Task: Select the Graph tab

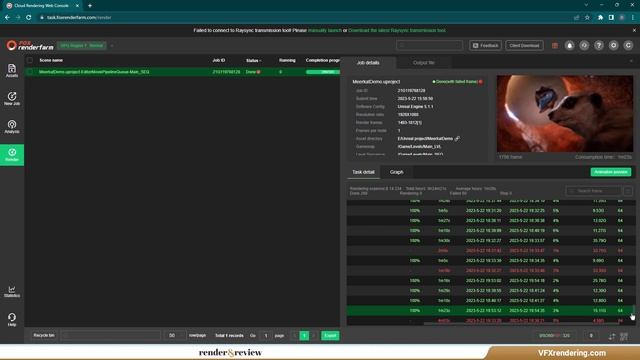Action: (396, 172)
